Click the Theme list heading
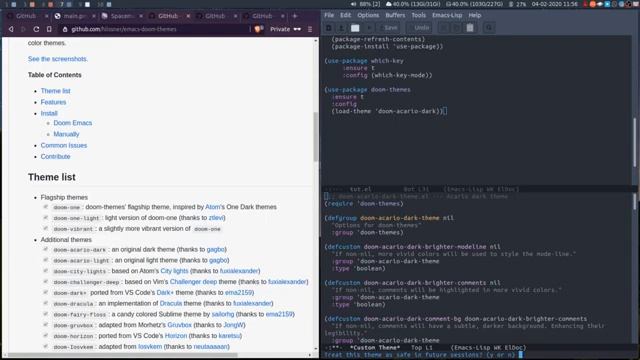This screenshot has height=360, width=640. (x=52, y=177)
